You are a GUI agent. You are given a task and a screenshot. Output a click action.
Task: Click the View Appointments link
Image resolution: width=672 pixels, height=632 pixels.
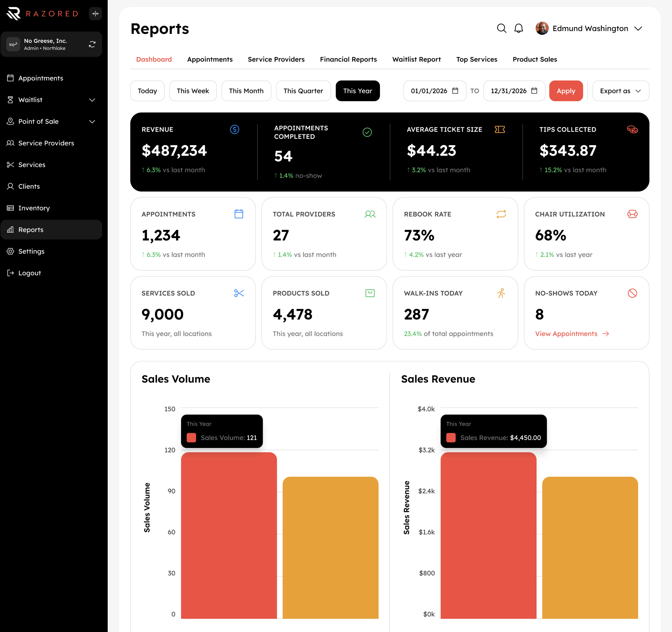572,334
